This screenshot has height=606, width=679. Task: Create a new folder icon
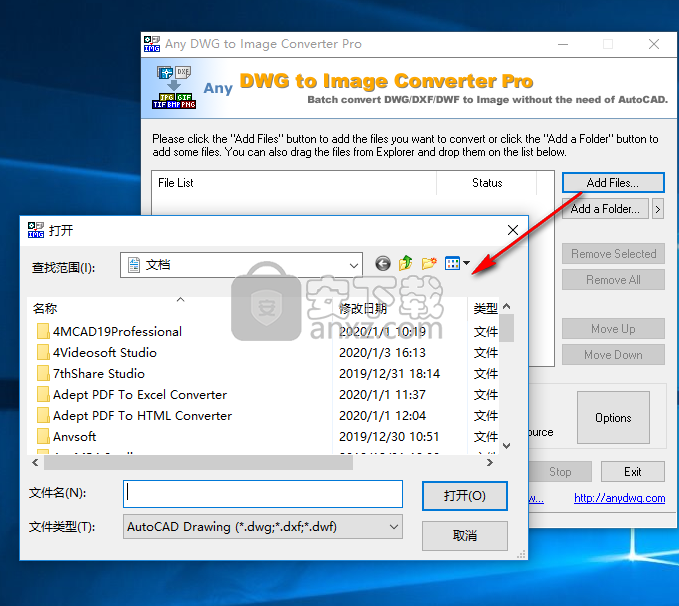coord(429,263)
